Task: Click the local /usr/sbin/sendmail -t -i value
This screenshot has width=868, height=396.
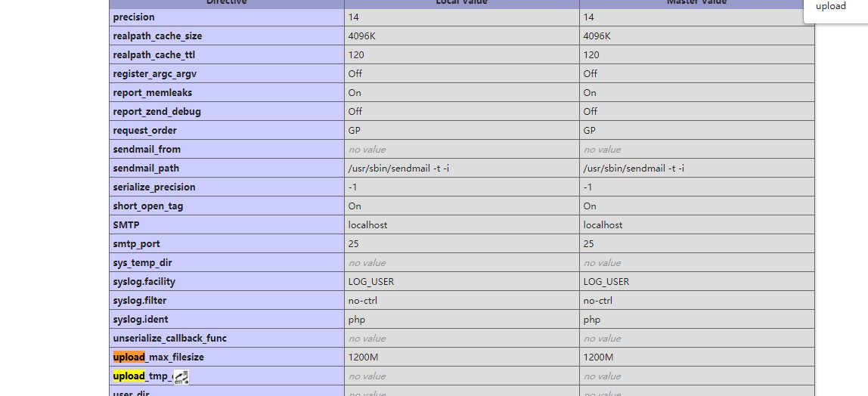Action: (398, 168)
